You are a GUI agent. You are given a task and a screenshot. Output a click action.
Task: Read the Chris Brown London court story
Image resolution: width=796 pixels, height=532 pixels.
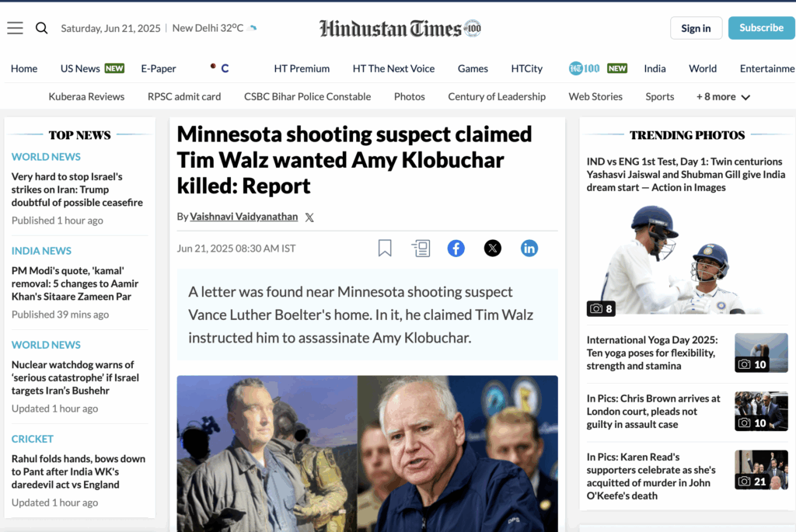pyautogui.click(x=653, y=412)
